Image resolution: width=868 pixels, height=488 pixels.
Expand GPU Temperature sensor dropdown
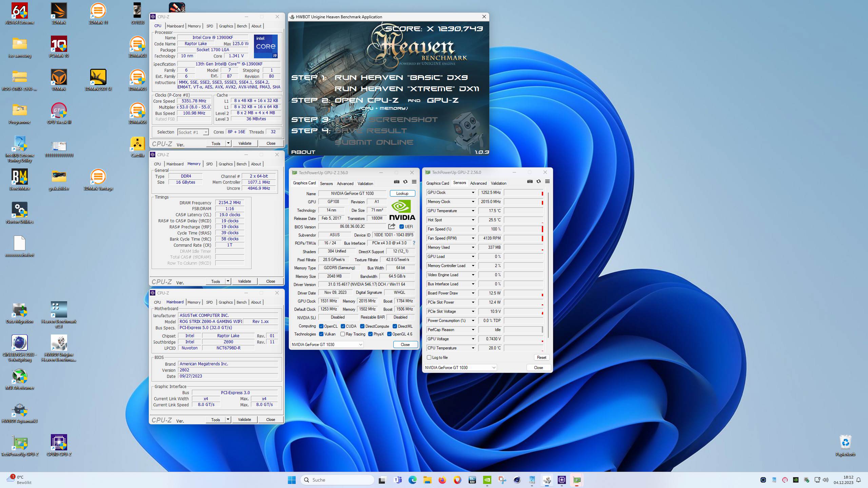coord(473,211)
